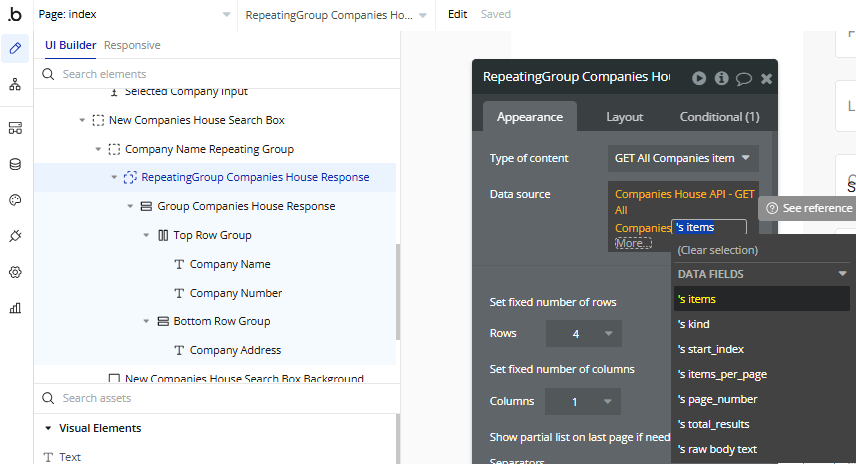Viewport: 856px width, 464px height.
Task: Collapse the Visual Elements section
Action: (x=48, y=428)
